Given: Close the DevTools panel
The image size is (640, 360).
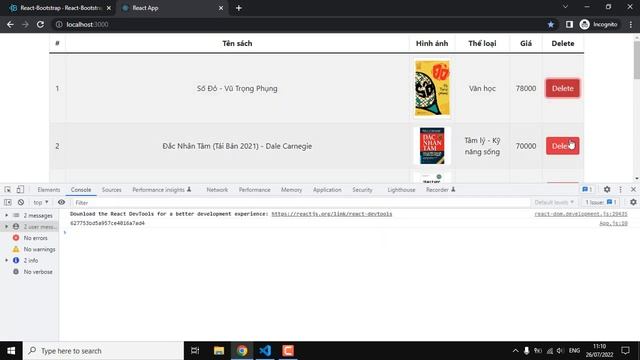Looking at the screenshot, I should coord(633,189).
